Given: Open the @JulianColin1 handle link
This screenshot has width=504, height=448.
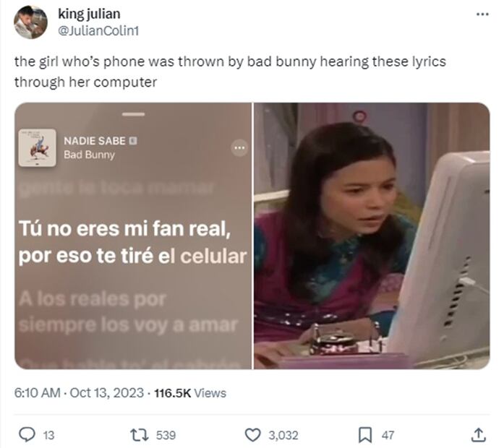Looking at the screenshot, I should coord(98,31).
